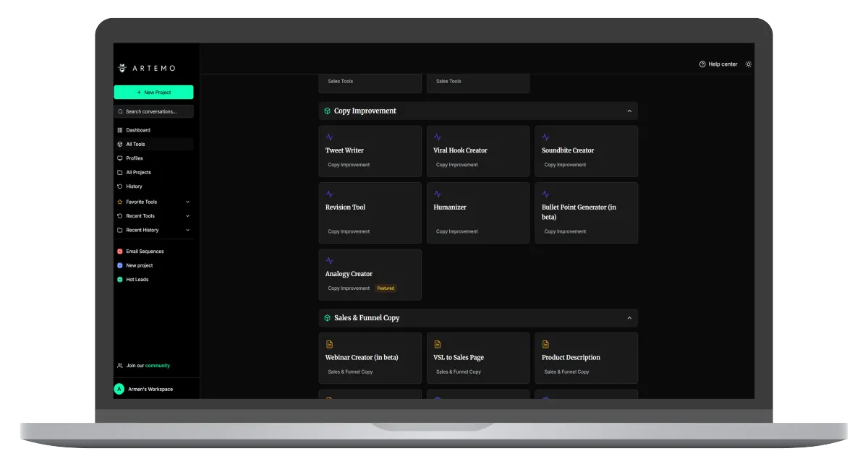Click the Sales & Funnel Copy tag under Product Description

pyautogui.click(x=567, y=372)
